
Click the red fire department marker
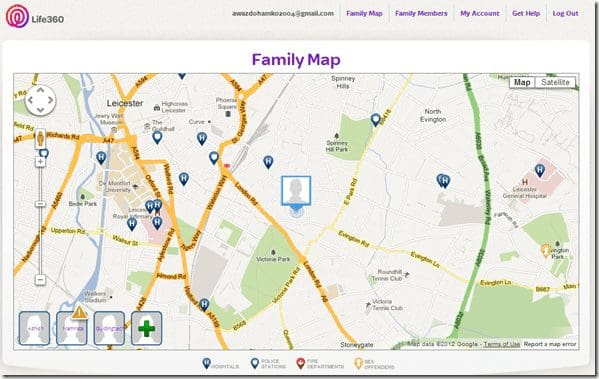[227, 165]
